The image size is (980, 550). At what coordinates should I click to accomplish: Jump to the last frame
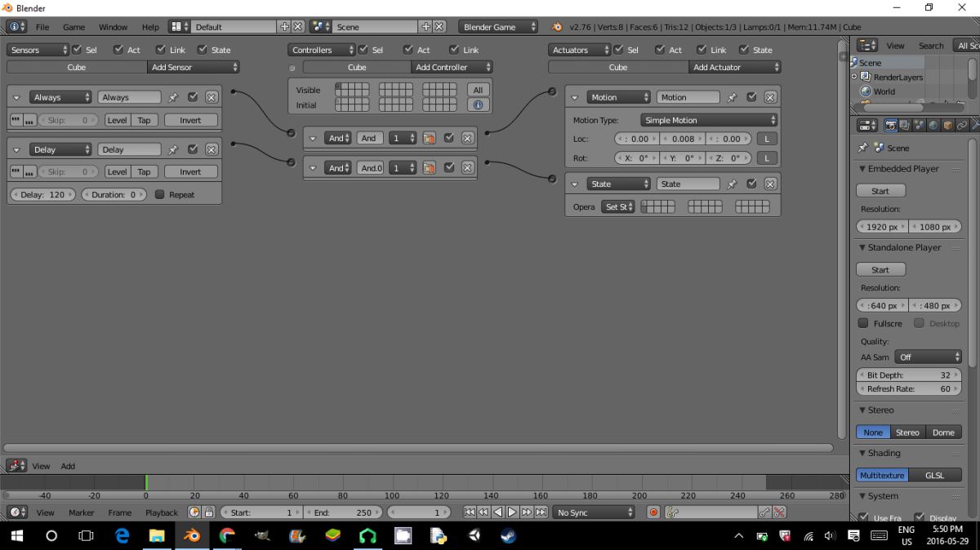coord(541,512)
